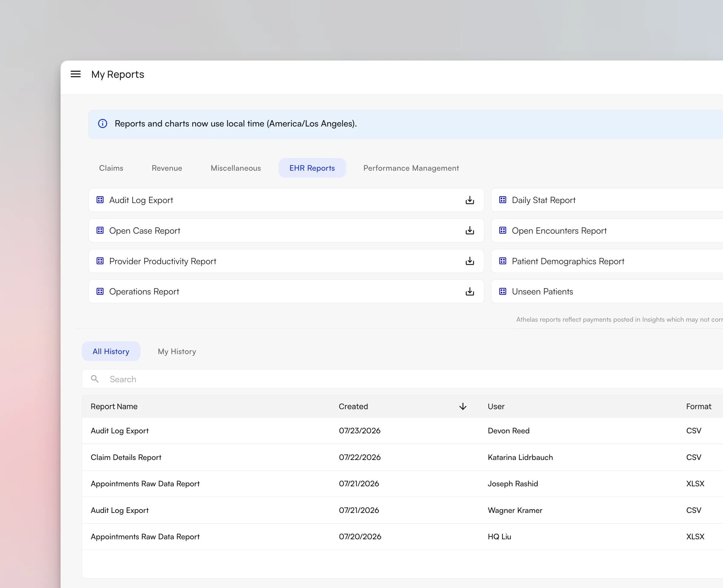Download the Open Case Report
723x588 pixels.
470,231
